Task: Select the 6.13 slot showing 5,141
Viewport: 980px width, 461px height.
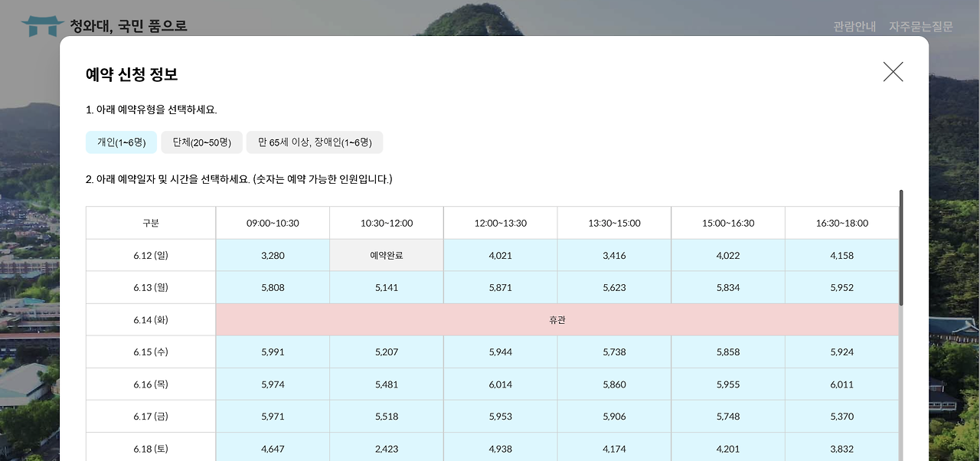Action: 387,287
